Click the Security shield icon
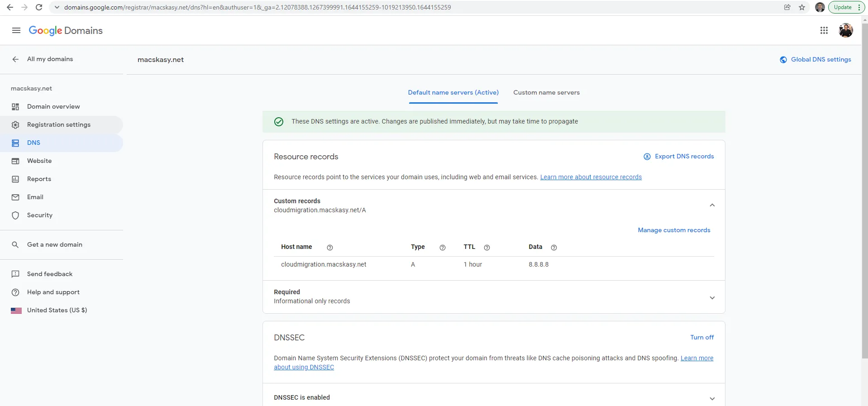 pyautogui.click(x=15, y=215)
